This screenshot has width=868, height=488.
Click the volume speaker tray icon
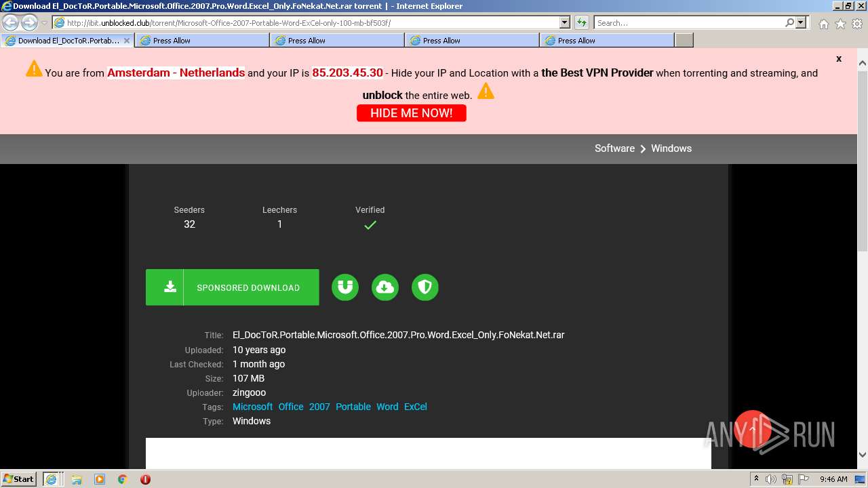coord(770,479)
